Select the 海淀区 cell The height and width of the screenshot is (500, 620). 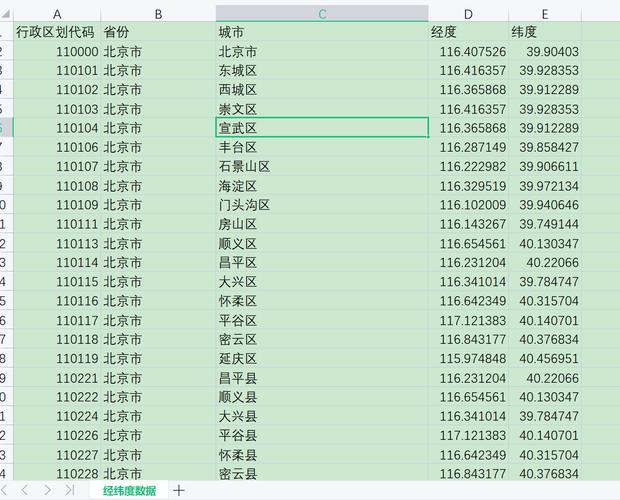pos(322,186)
